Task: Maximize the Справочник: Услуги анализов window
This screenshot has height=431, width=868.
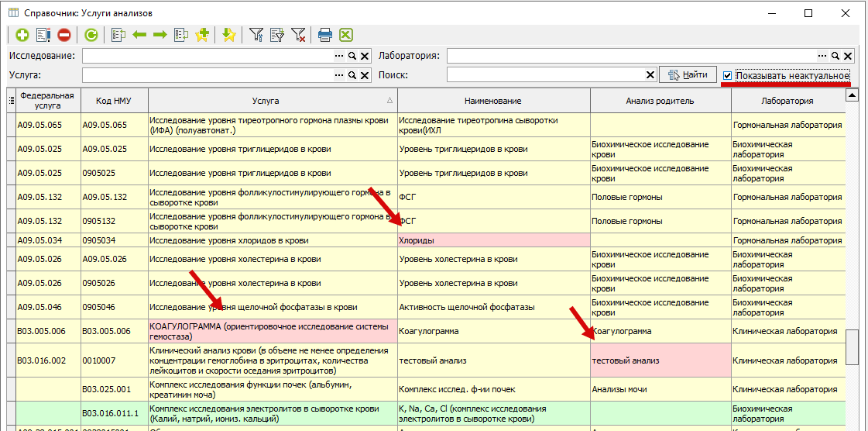Action: 808,13
